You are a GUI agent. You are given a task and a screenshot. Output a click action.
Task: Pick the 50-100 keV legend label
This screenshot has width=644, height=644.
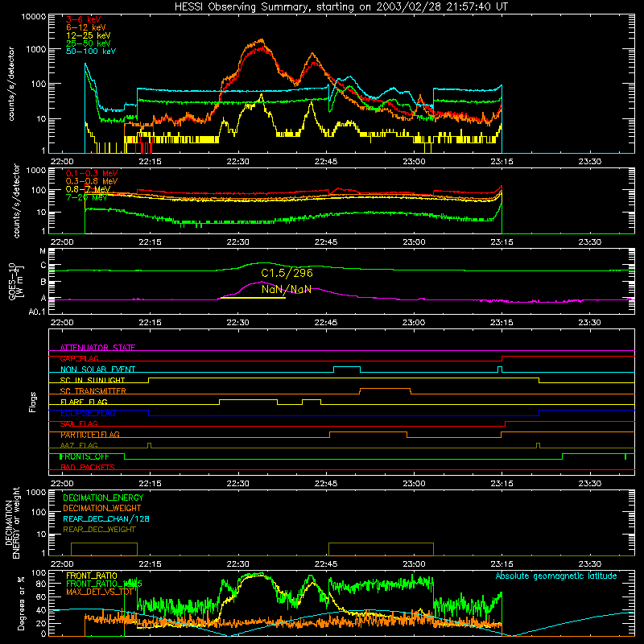[90, 52]
